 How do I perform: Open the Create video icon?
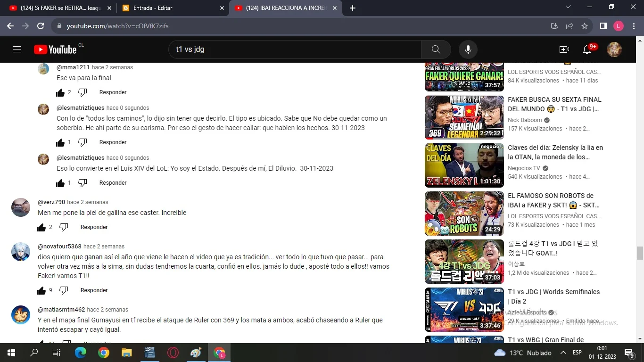[x=564, y=49]
